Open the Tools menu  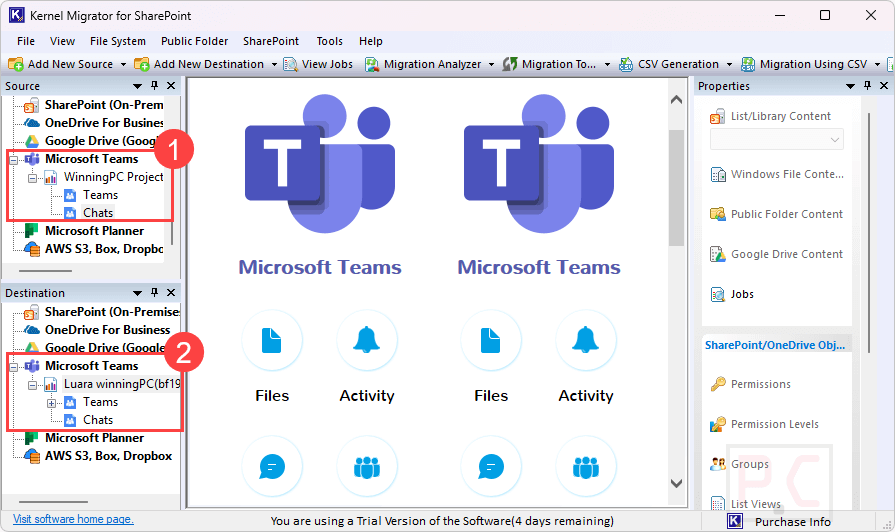[329, 41]
